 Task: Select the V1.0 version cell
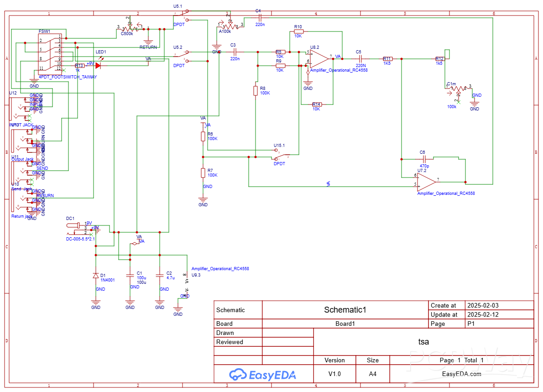pyautogui.click(x=334, y=374)
